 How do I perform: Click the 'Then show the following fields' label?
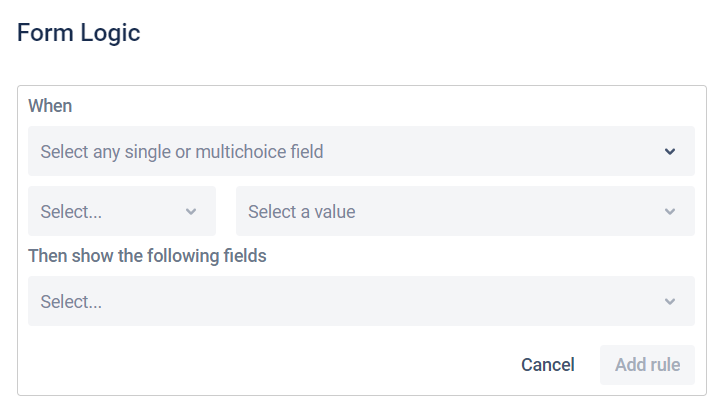pos(147,256)
